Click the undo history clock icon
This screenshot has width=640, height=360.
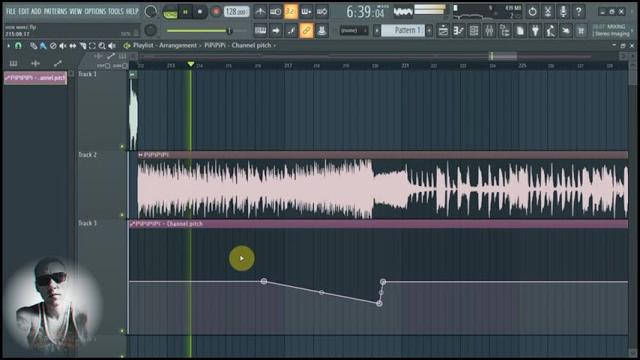[x=532, y=12]
